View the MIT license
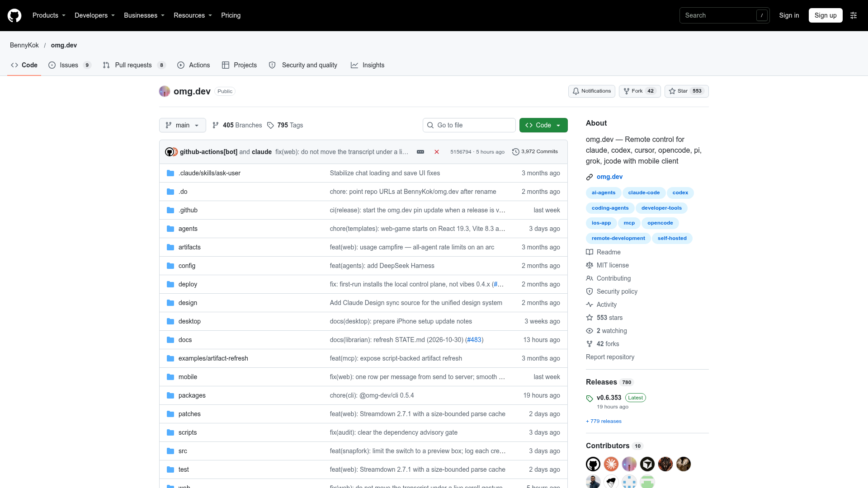Viewport: 868px width, 488px height. (608, 265)
